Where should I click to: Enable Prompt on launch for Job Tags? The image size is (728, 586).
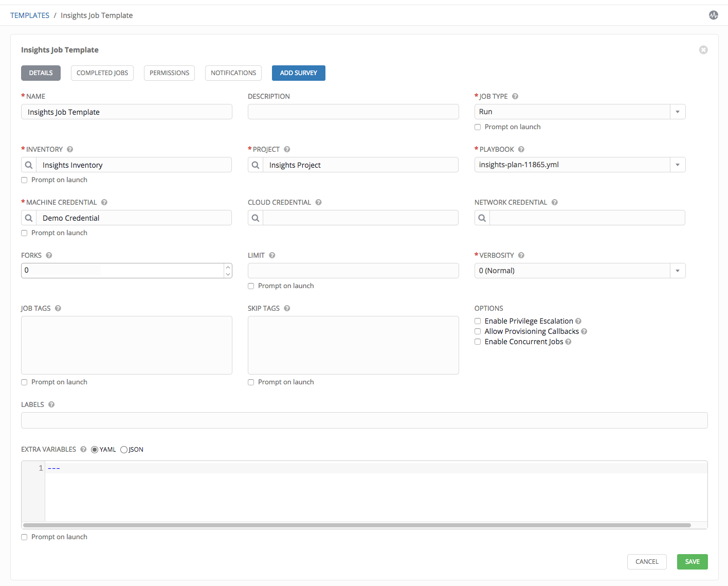pyautogui.click(x=24, y=382)
